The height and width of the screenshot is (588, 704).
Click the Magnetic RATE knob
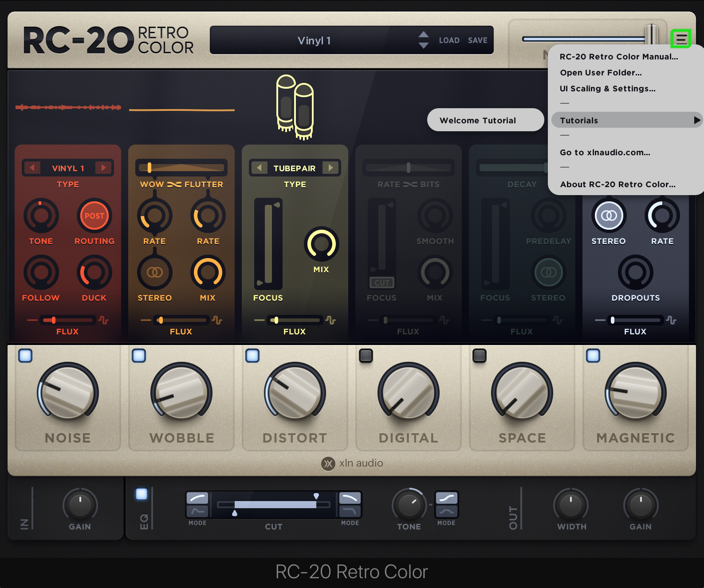662,216
